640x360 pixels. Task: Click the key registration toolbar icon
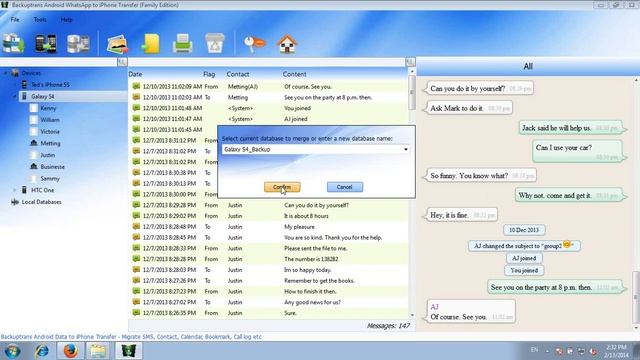pyautogui.click(x=254, y=44)
